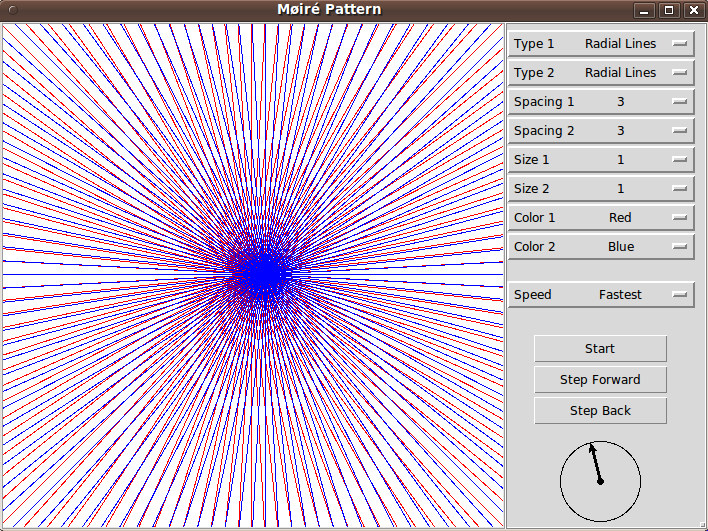Open the Type 2 pattern dropdown
The image size is (708, 531).
pos(601,73)
